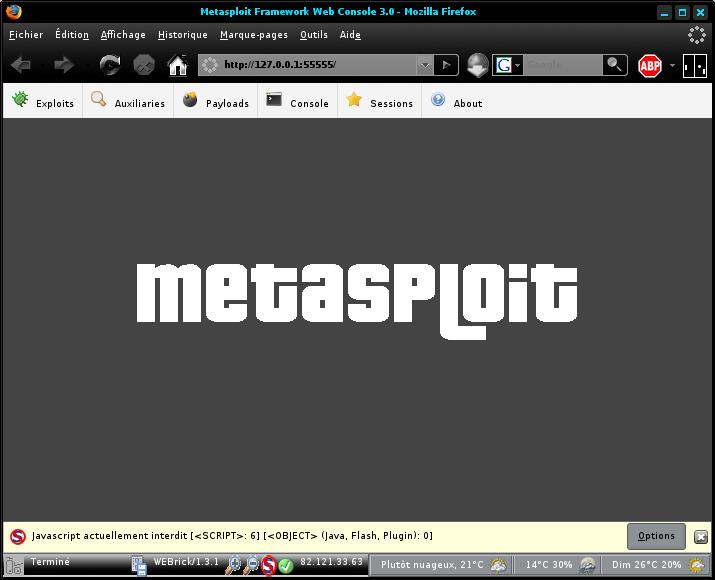
Task: Open the Marque-pages menu
Action: point(254,35)
